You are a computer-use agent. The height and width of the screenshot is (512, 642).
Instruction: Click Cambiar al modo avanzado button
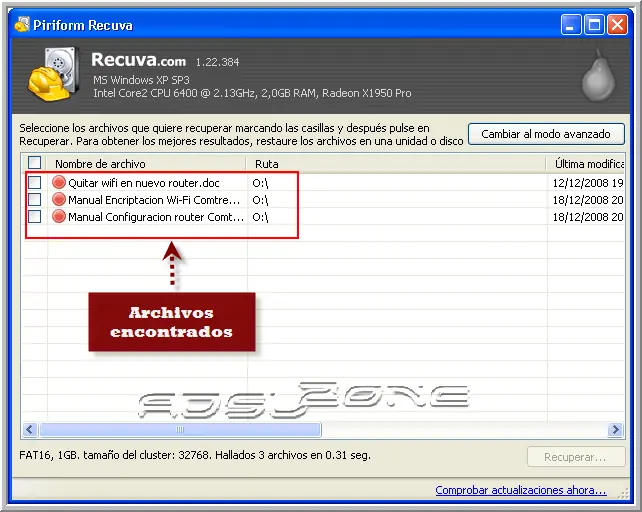point(546,134)
